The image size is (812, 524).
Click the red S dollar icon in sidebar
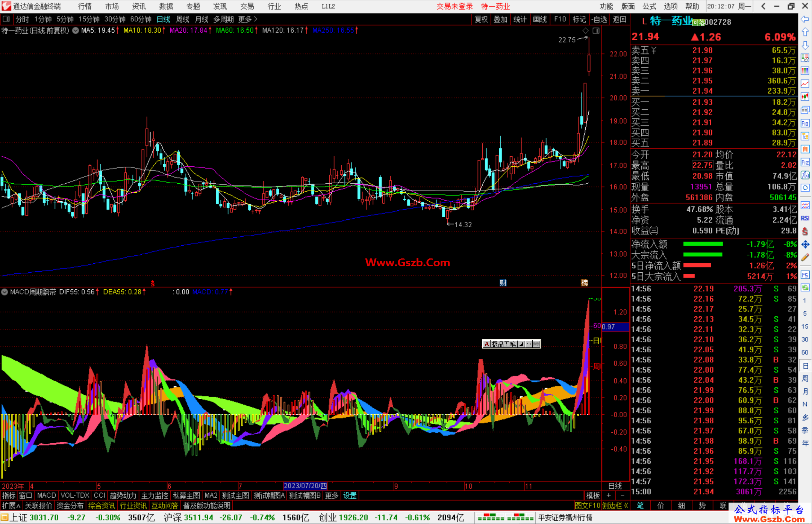tap(805, 231)
